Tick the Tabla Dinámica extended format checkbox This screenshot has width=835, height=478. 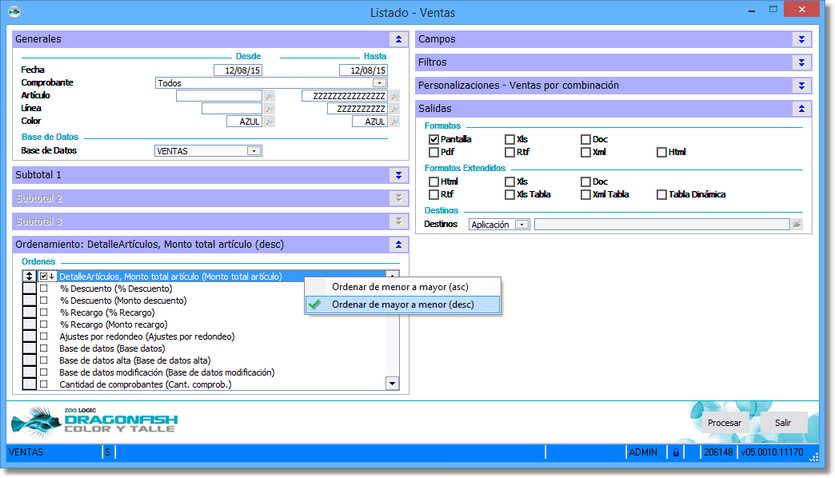(x=662, y=194)
